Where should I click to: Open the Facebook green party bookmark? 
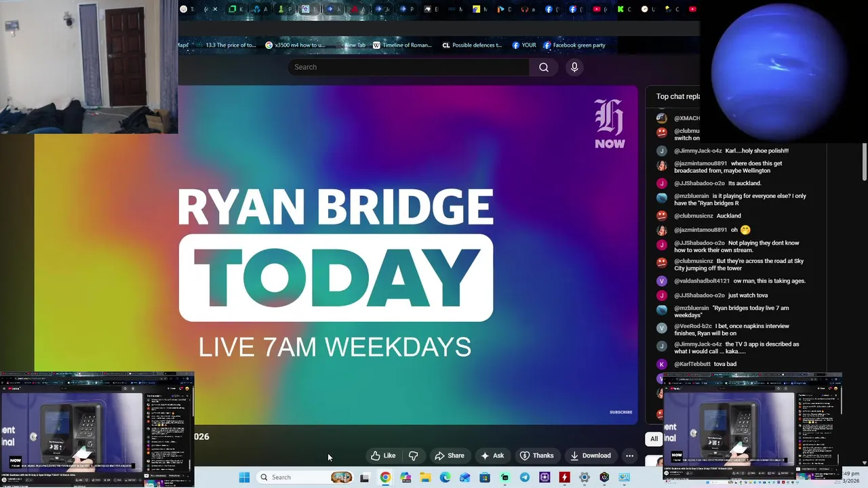pos(574,45)
